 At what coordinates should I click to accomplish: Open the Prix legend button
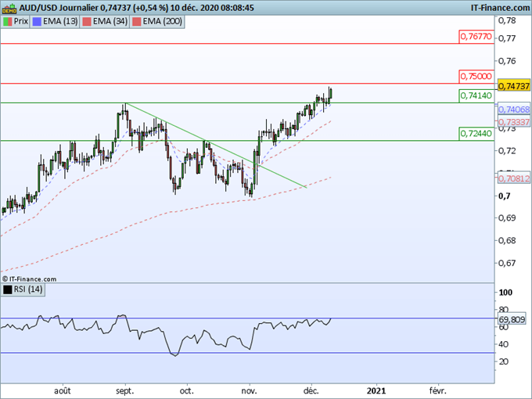click(16, 21)
